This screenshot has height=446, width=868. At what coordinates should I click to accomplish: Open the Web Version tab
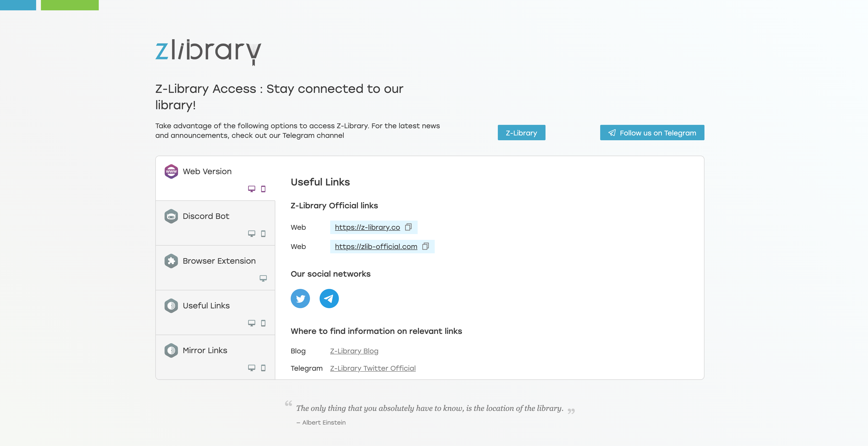coord(207,172)
